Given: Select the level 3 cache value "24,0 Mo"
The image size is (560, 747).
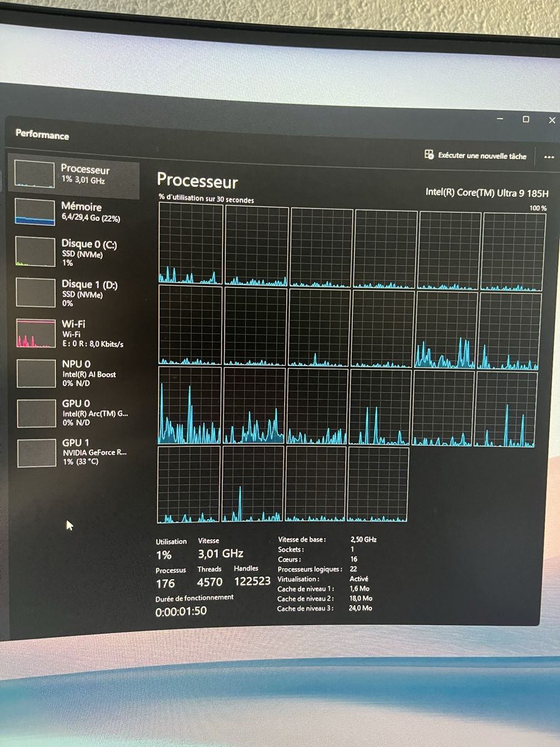Looking at the screenshot, I should [361, 608].
